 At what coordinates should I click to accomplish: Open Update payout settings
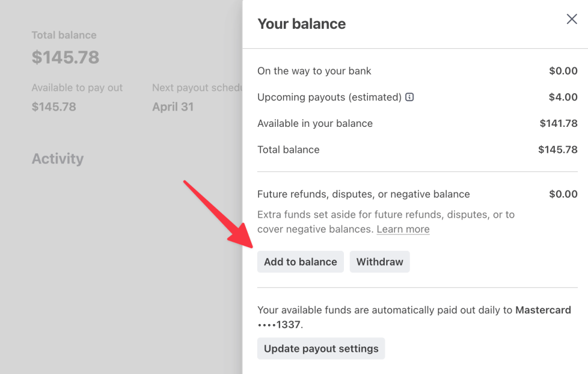coord(321,349)
